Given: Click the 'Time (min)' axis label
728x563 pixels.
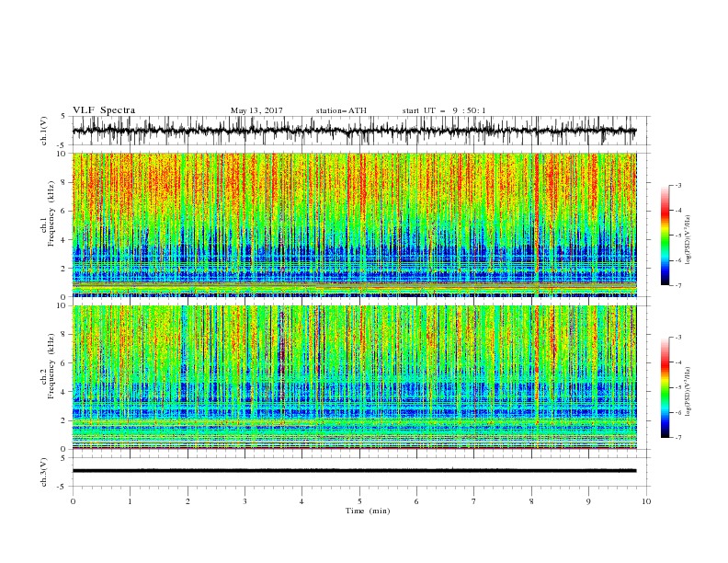Looking at the screenshot, I should tap(368, 511).
